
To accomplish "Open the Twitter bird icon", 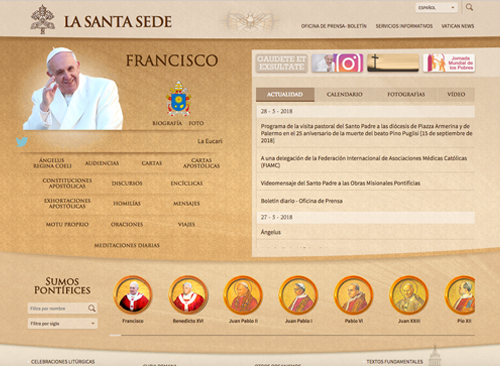I will tap(22, 142).
